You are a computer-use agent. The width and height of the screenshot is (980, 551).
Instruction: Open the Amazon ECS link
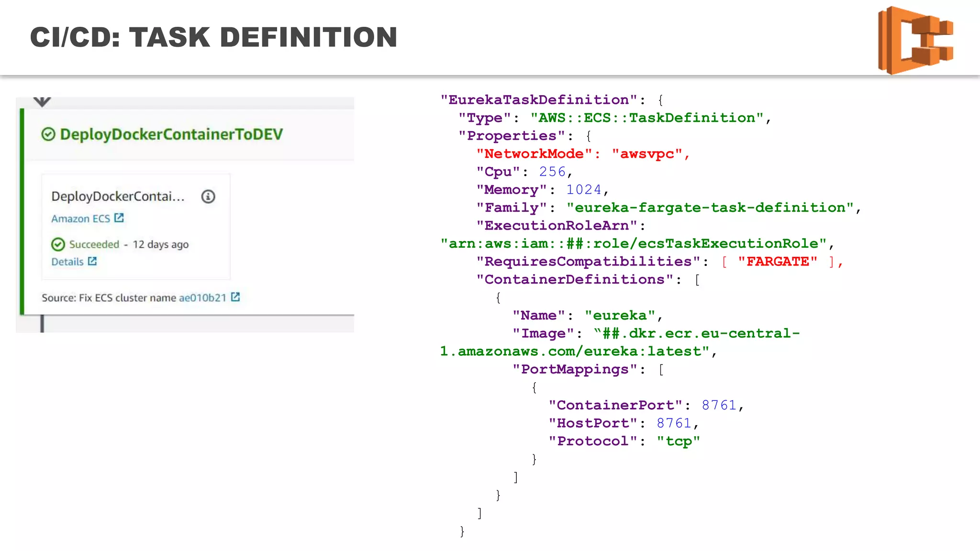80,219
